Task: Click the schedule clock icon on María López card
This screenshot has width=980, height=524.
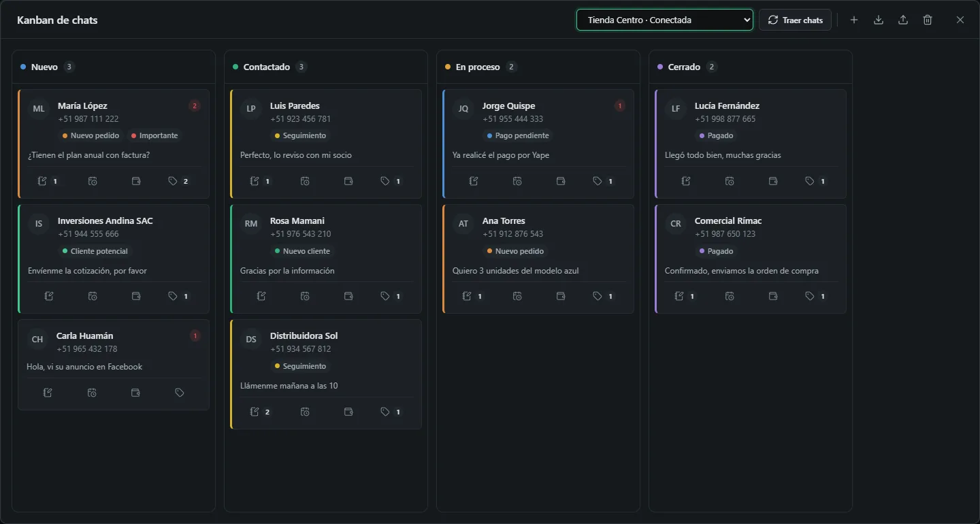Action: coord(93,181)
